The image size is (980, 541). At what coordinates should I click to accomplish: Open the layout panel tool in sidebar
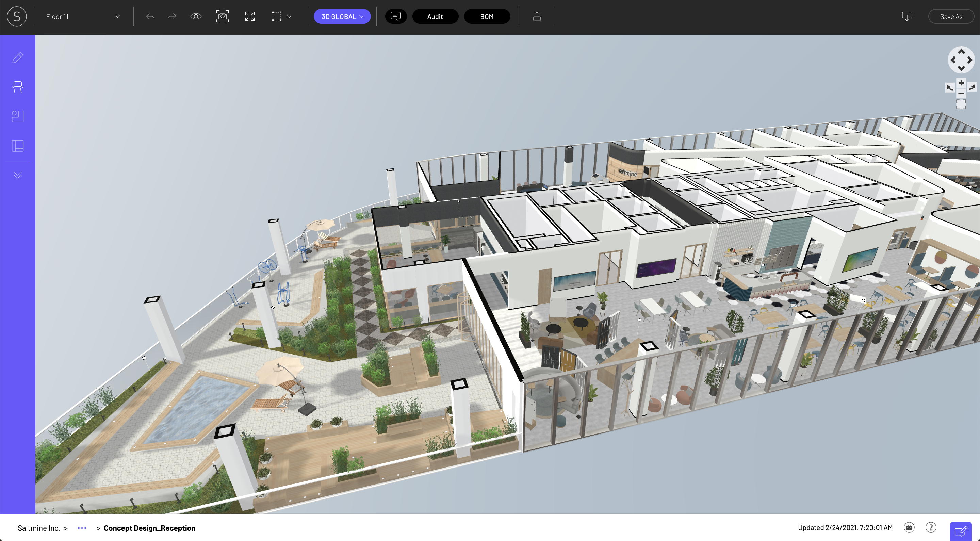(x=17, y=146)
